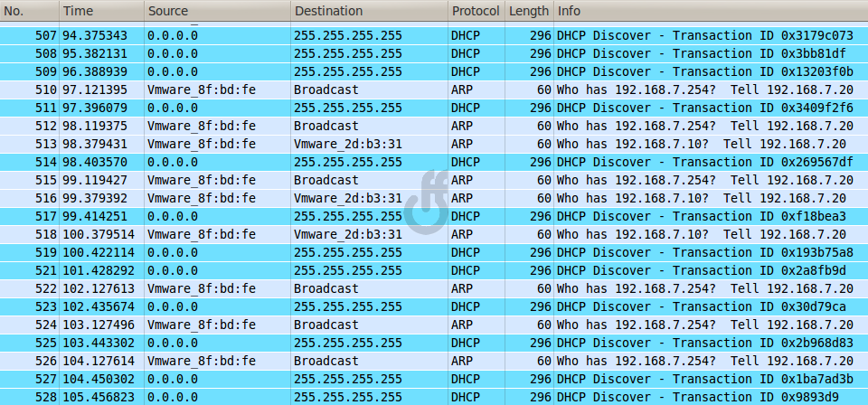The height and width of the screenshot is (405, 868).
Task: Select packet 513 ARP asking for 192.168.7.10
Action: (434, 145)
